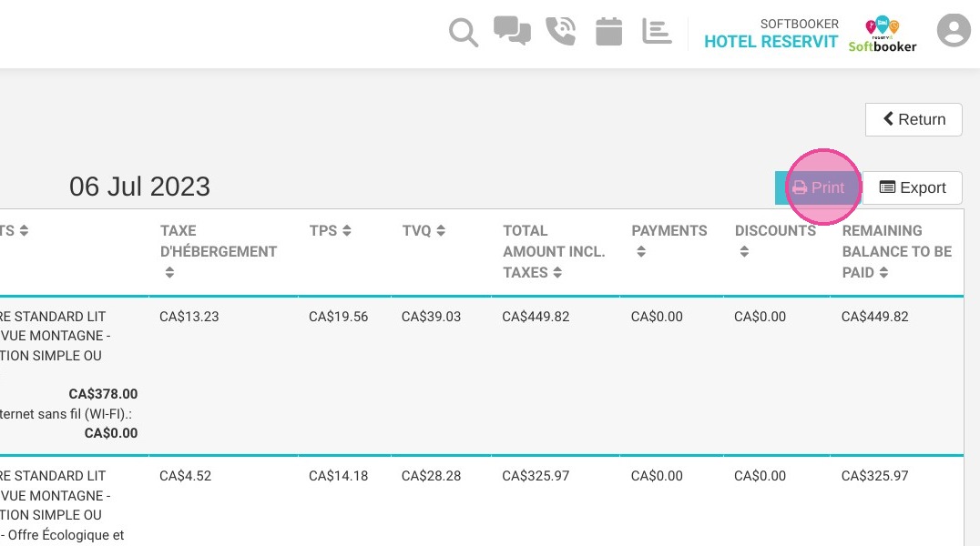Select the CA$325.97 remaining balance cell
Viewport: 980px width, 546px height.
(x=874, y=476)
